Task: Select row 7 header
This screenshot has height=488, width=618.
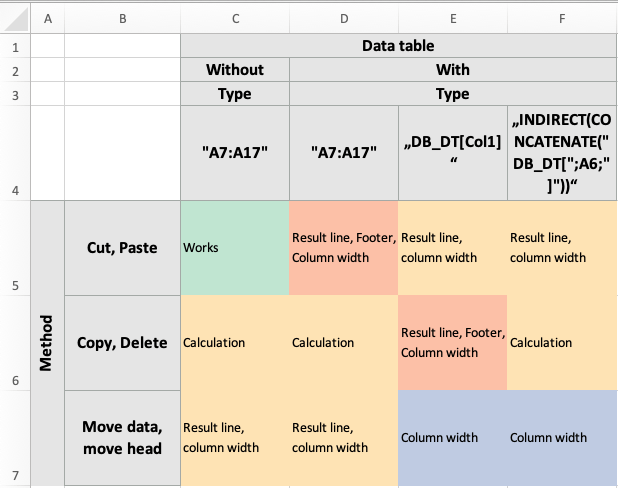Action: [15, 438]
